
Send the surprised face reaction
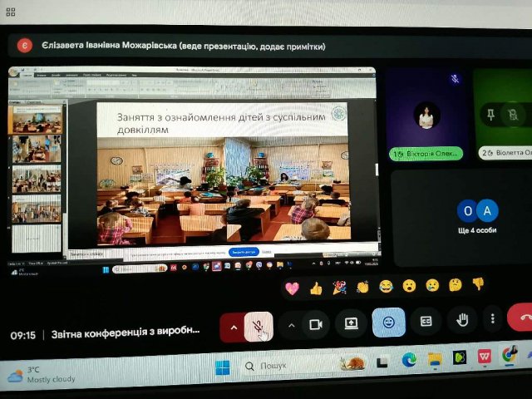[409, 286]
